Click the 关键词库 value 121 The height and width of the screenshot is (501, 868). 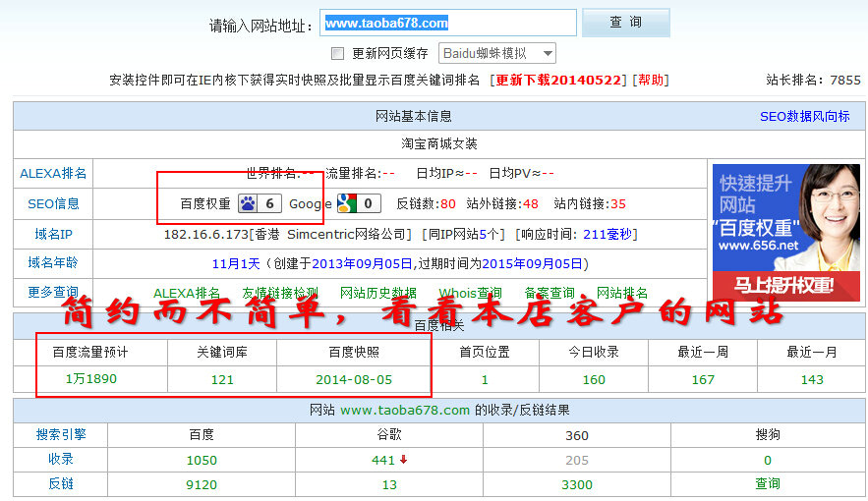[222, 380]
